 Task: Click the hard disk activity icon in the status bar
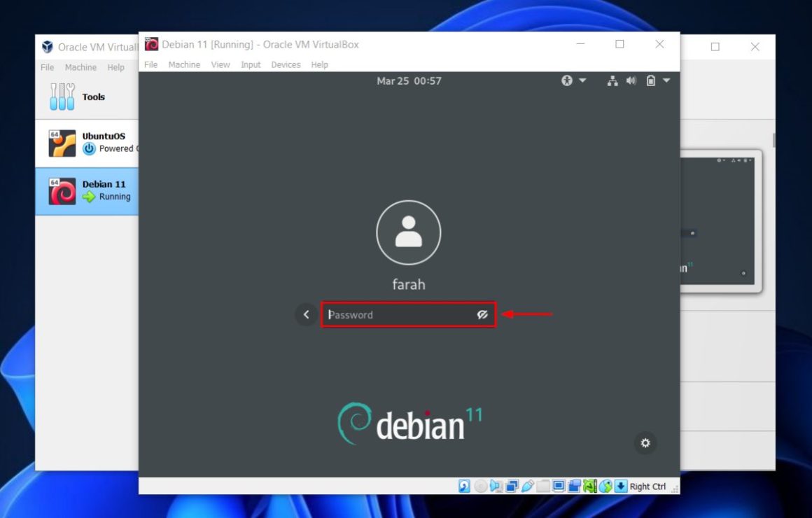click(463, 486)
